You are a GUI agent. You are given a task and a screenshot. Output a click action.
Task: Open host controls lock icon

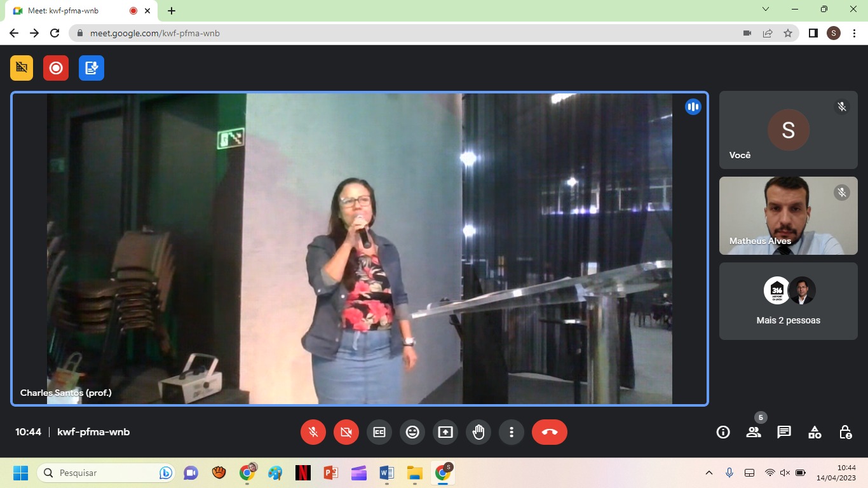[x=845, y=432]
